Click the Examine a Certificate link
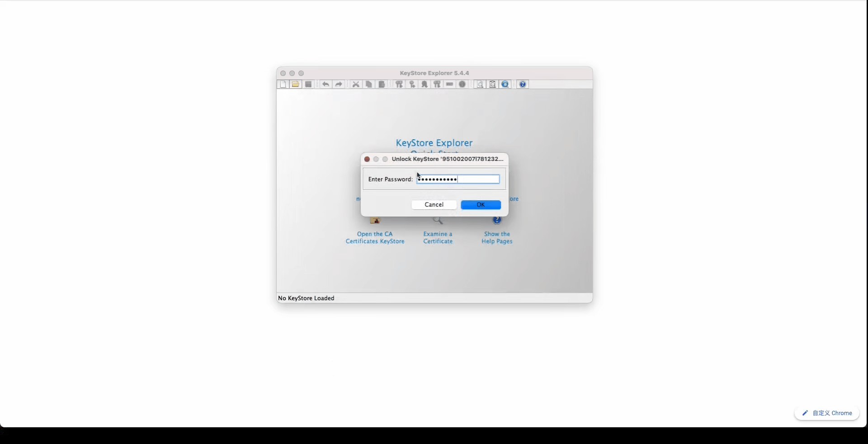868x444 pixels. (x=438, y=238)
